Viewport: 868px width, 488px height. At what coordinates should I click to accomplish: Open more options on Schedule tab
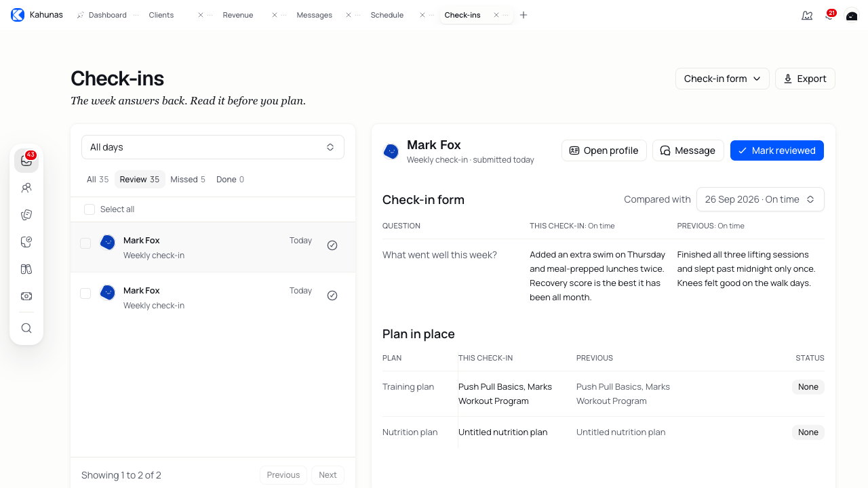coord(432,15)
